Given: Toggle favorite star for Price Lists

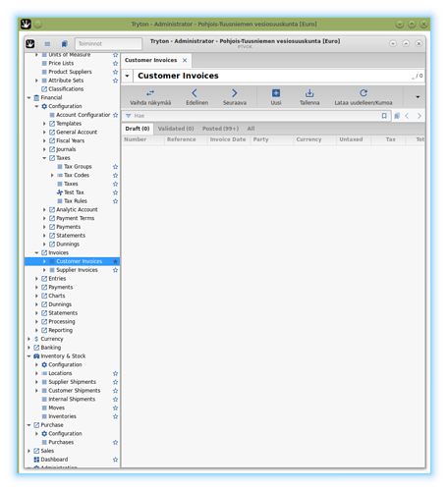Looking at the screenshot, I should click(115, 63).
